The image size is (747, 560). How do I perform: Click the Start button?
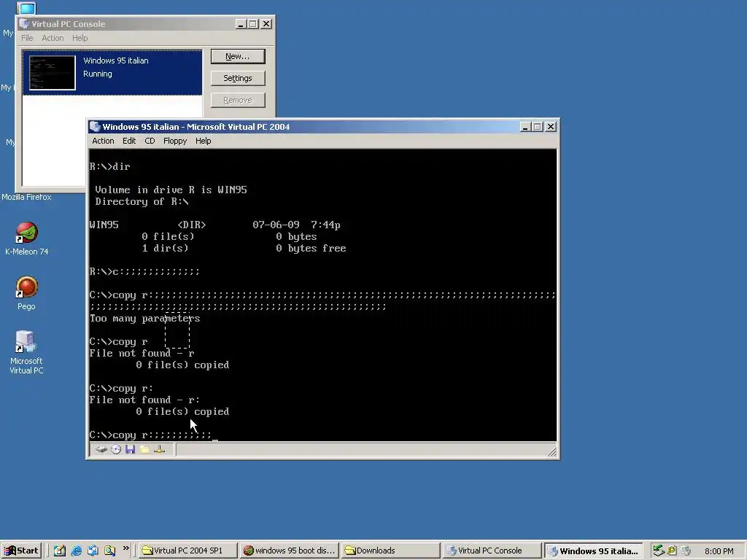click(x=21, y=551)
